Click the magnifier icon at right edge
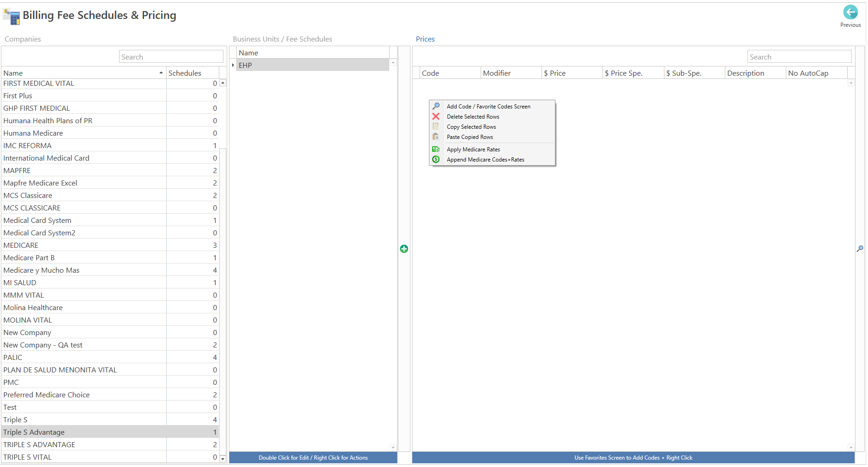The image size is (868, 467). [x=860, y=249]
